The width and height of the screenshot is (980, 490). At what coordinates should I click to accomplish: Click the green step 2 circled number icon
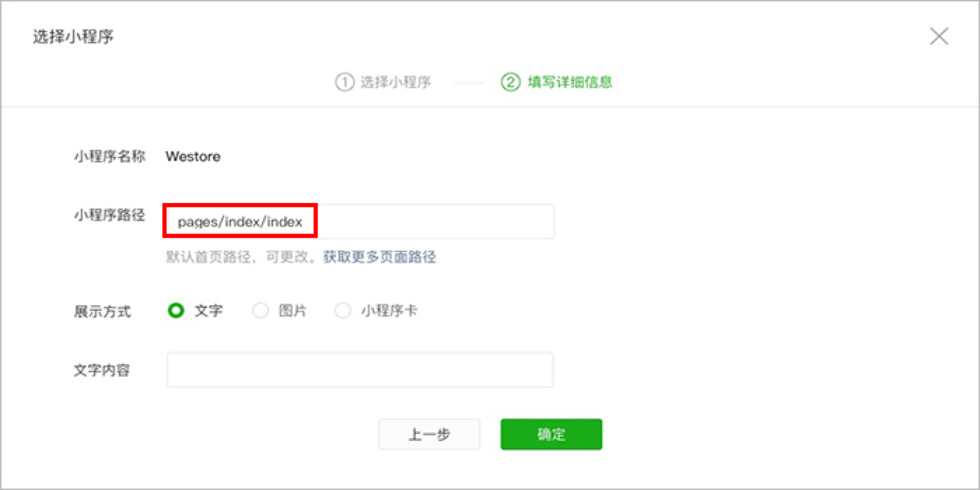[x=510, y=83]
